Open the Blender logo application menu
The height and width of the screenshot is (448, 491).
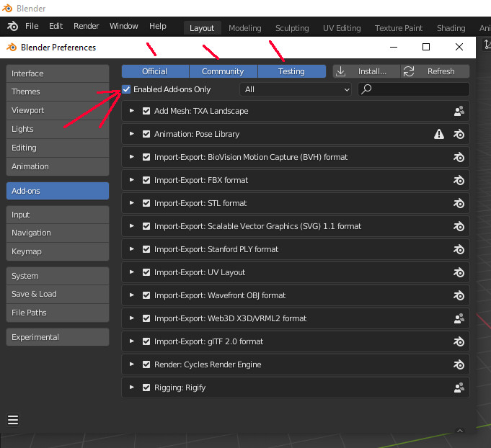coord(12,26)
